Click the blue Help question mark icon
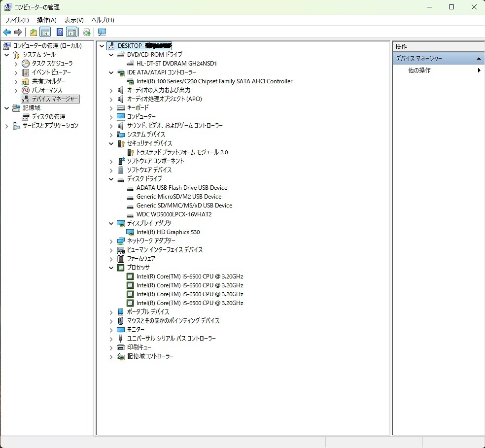485x448 pixels. point(60,33)
